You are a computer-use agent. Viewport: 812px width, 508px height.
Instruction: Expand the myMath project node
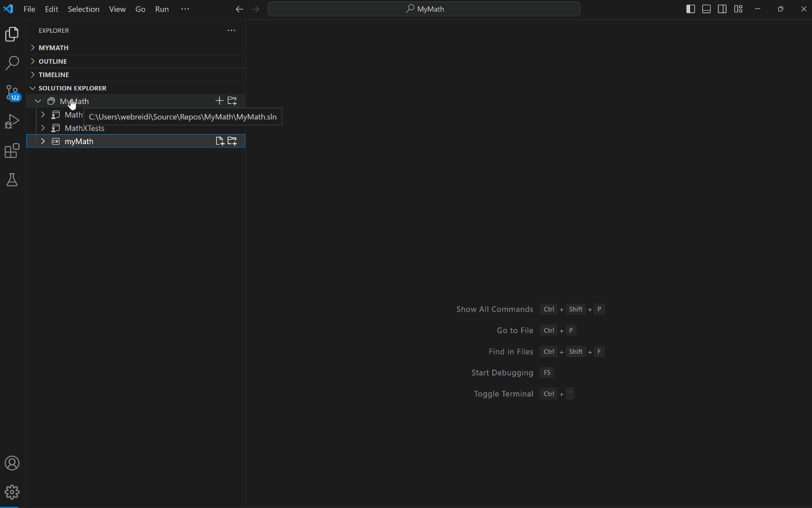[43, 141]
